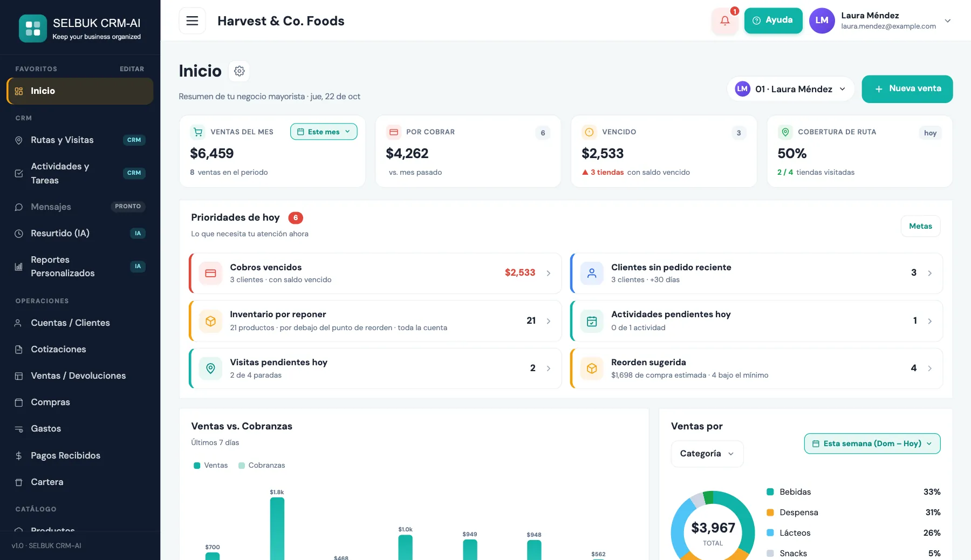Click the Ayuda button

[773, 21]
